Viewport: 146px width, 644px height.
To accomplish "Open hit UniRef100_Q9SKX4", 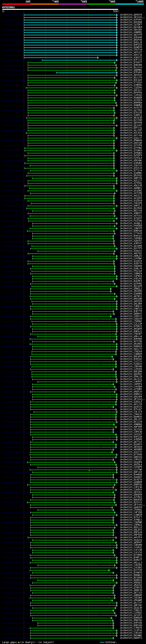I will point(131,15).
